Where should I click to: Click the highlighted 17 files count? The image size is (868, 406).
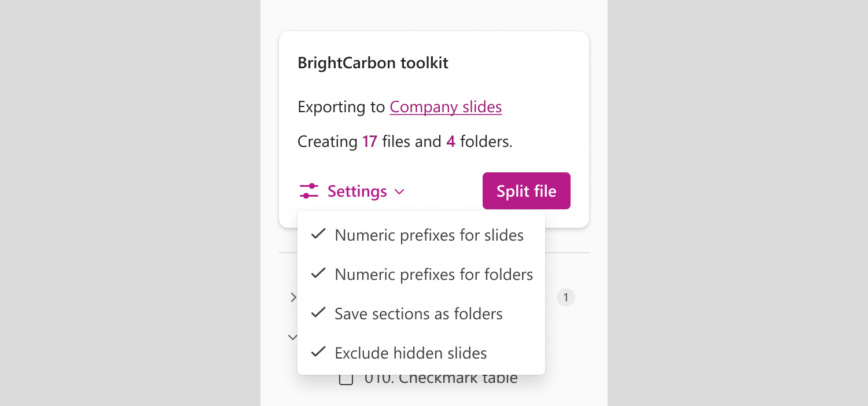tap(370, 142)
